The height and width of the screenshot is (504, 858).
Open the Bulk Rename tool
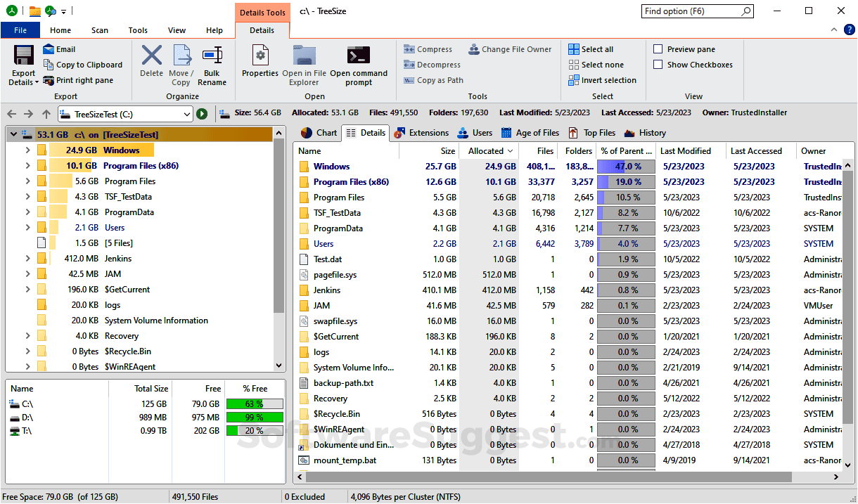pyautogui.click(x=212, y=65)
